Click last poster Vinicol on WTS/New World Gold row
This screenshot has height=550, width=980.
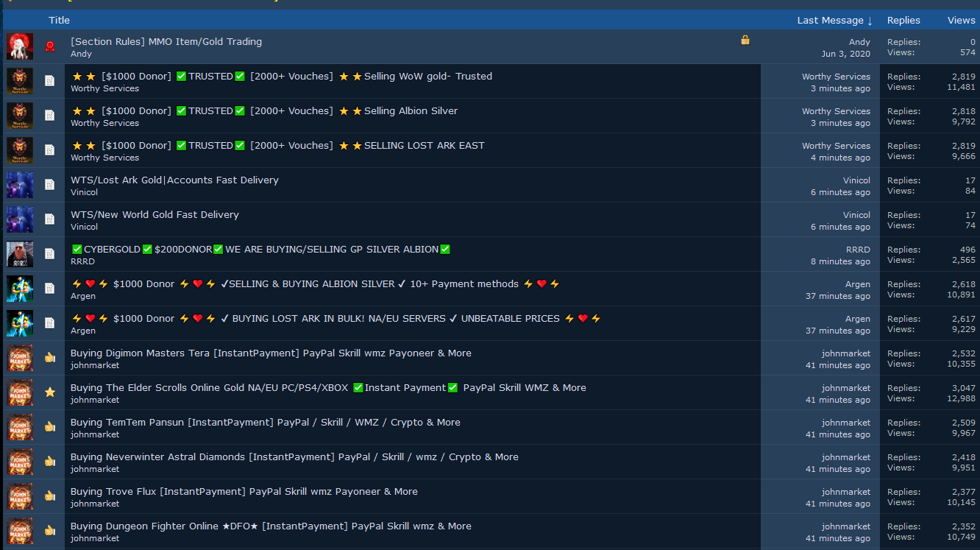(x=856, y=215)
